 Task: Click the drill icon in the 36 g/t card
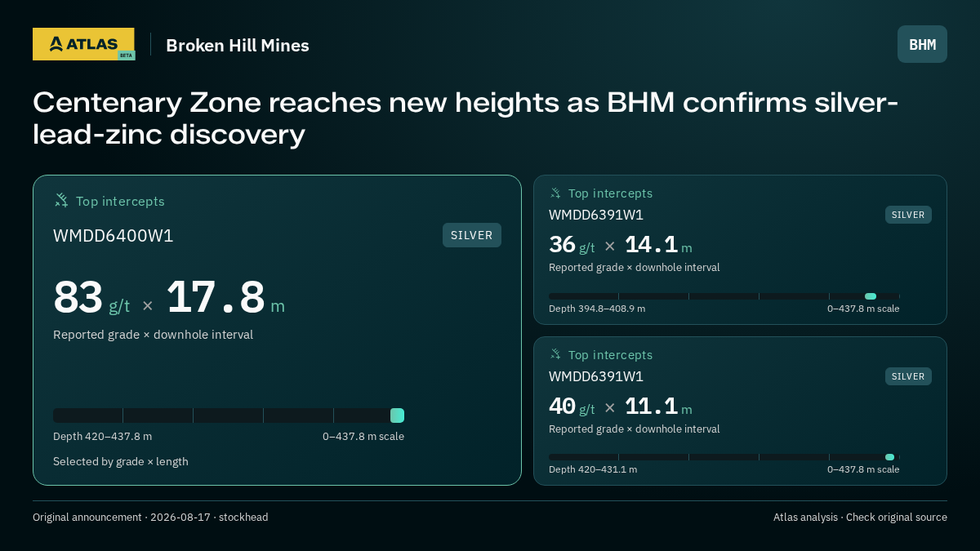[x=555, y=193]
